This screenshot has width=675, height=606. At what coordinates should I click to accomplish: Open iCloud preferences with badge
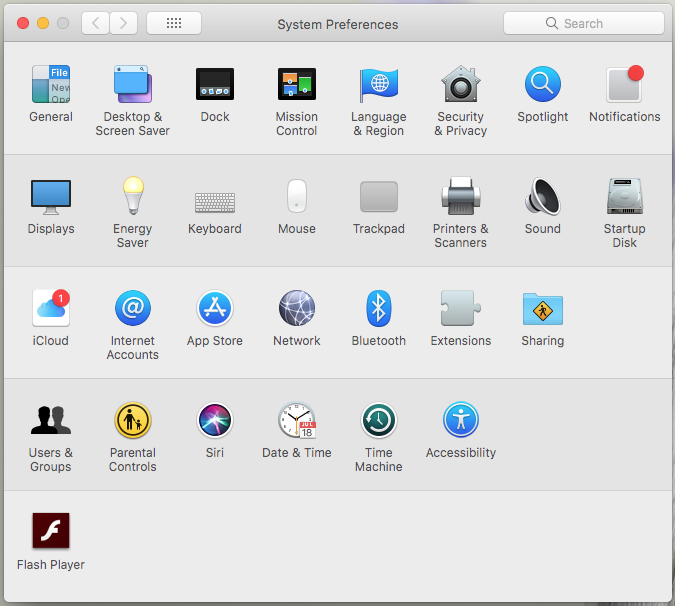[51, 308]
